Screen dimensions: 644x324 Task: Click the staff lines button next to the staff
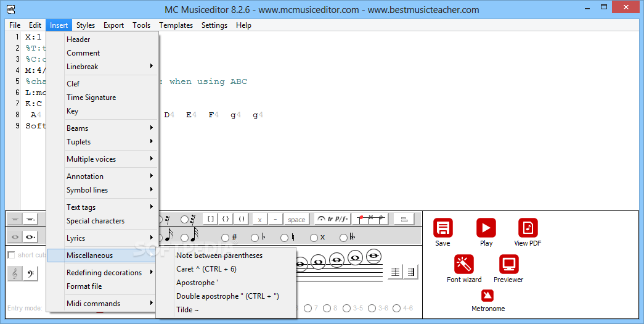pyautogui.click(x=395, y=272)
